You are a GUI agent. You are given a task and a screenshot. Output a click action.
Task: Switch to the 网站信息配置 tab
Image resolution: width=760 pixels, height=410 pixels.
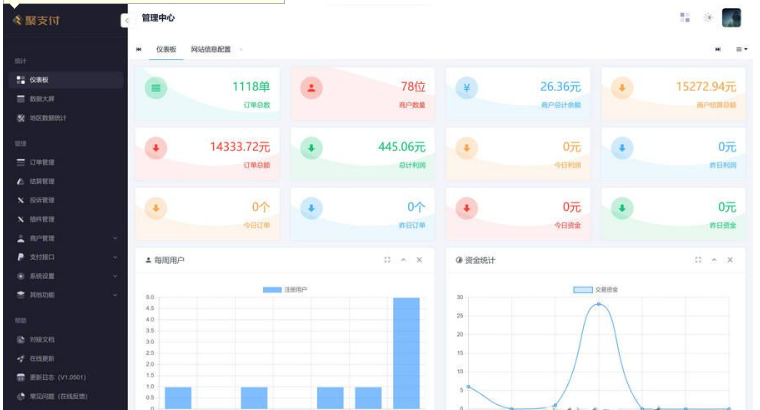(210, 49)
